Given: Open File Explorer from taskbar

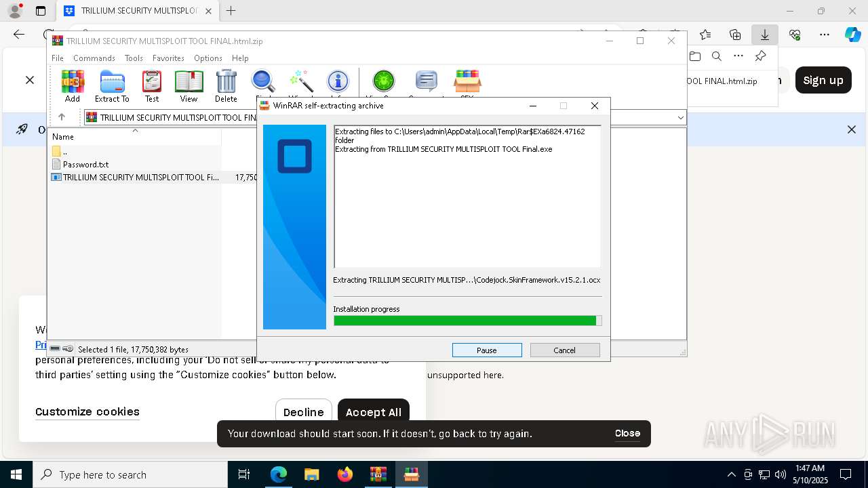Looking at the screenshot, I should click(x=311, y=474).
